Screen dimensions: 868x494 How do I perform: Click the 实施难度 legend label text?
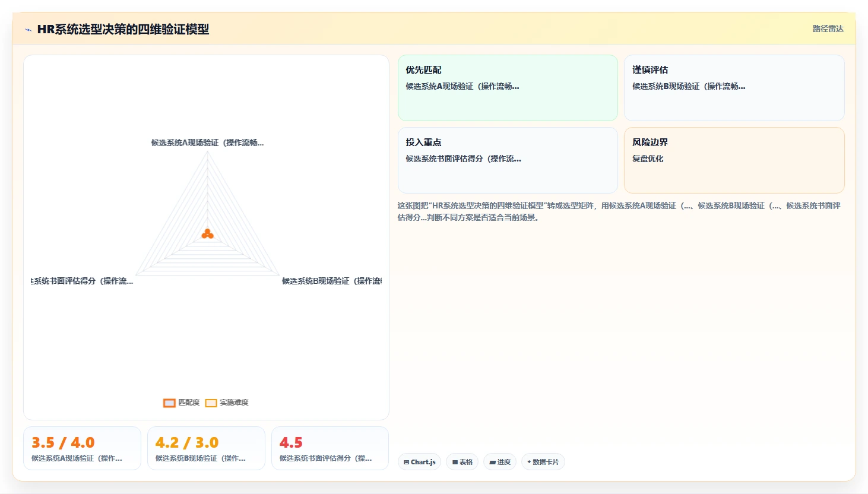pos(234,403)
